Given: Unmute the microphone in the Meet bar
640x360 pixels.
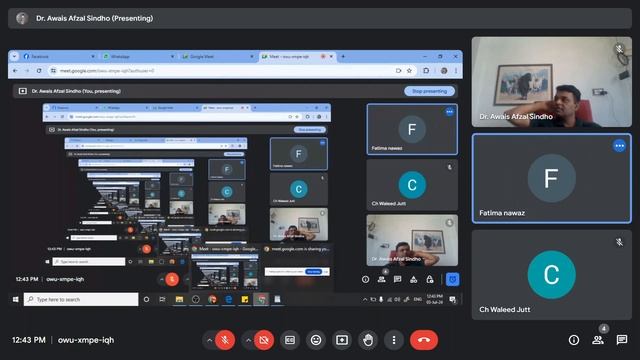Looking at the screenshot, I should coord(225,340).
